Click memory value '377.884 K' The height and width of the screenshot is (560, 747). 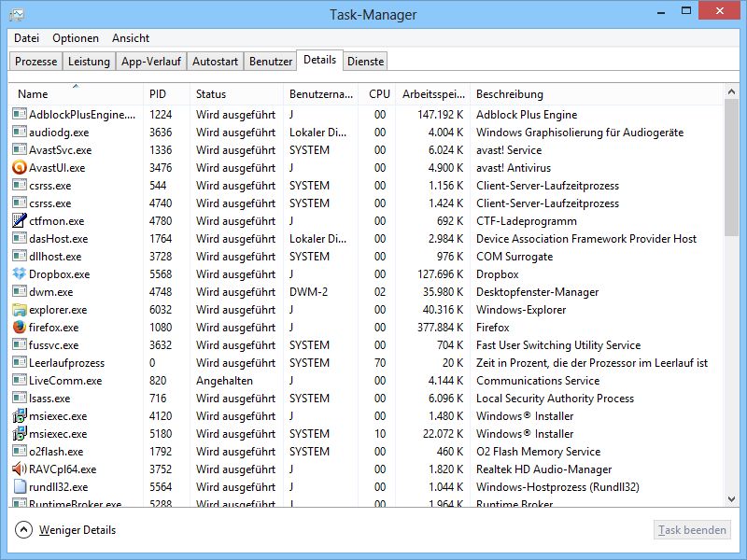pos(440,328)
